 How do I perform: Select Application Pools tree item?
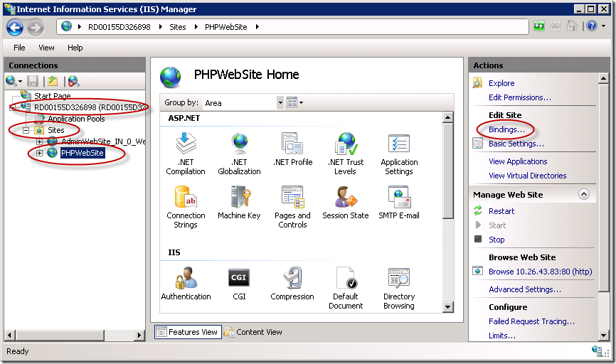coord(76,119)
